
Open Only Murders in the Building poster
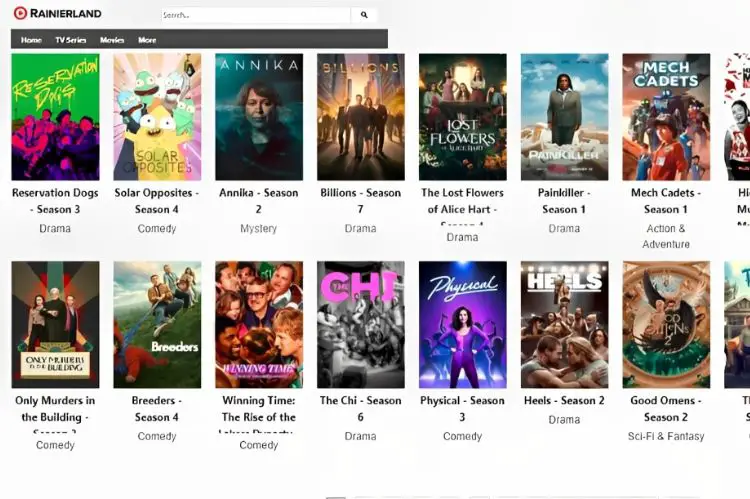(55, 324)
